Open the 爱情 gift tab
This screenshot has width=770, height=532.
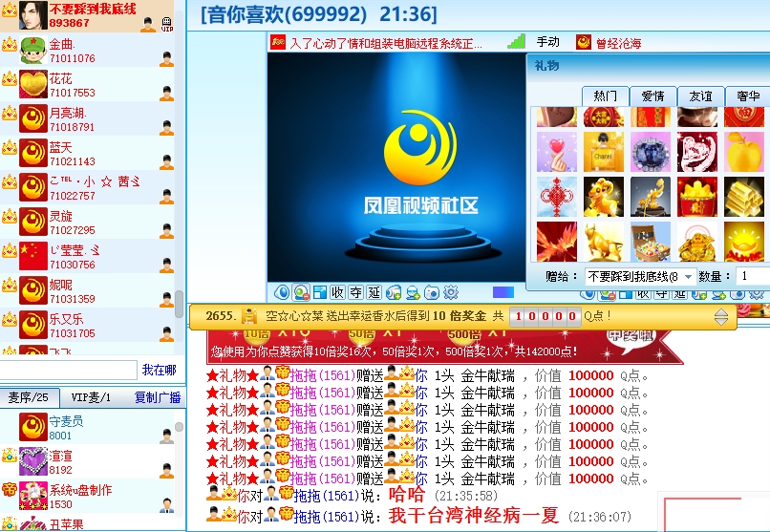(653, 96)
